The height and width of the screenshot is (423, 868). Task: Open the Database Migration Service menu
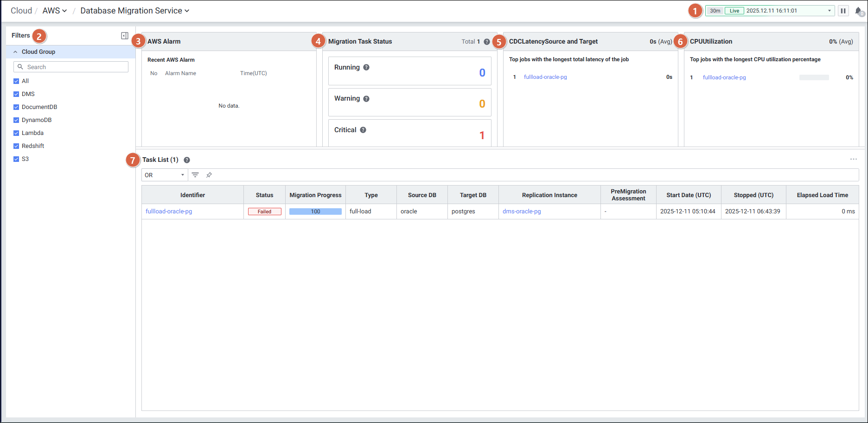(x=134, y=11)
